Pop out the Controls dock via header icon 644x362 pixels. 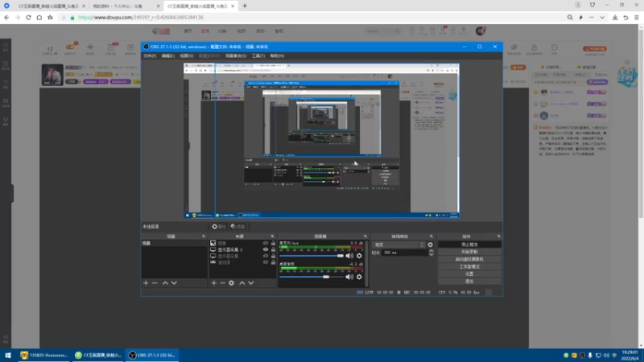[x=498, y=237]
